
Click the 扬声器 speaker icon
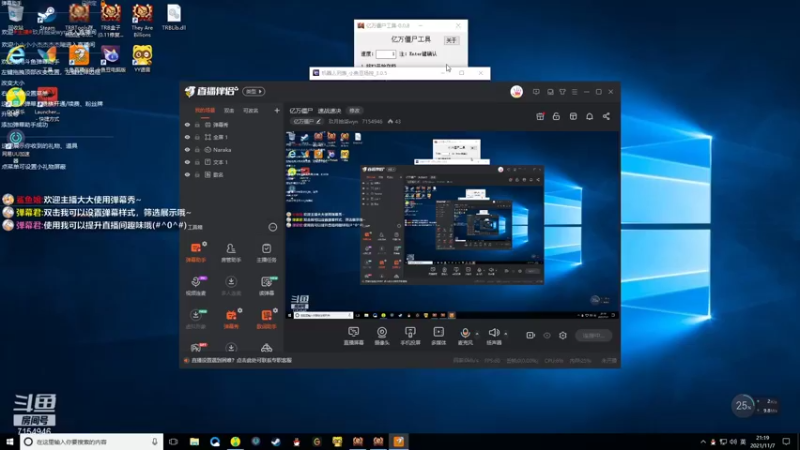pyautogui.click(x=493, y=333)
